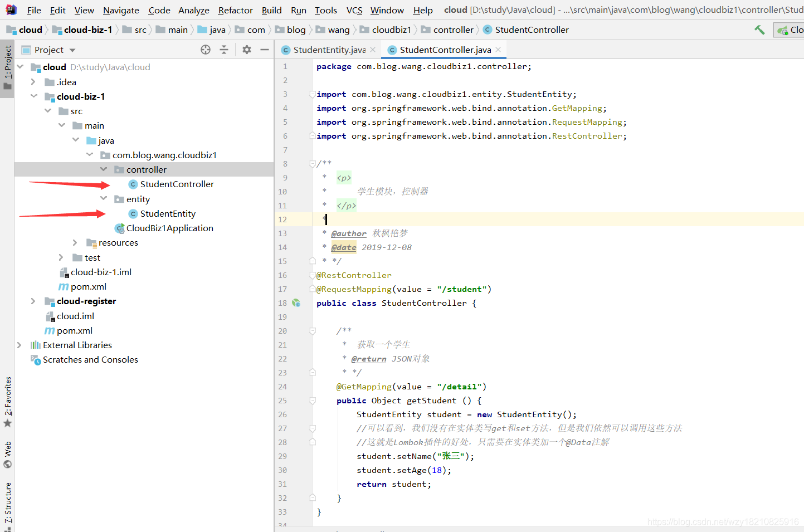Hide the Project panel with minus icon

[265, 50]
